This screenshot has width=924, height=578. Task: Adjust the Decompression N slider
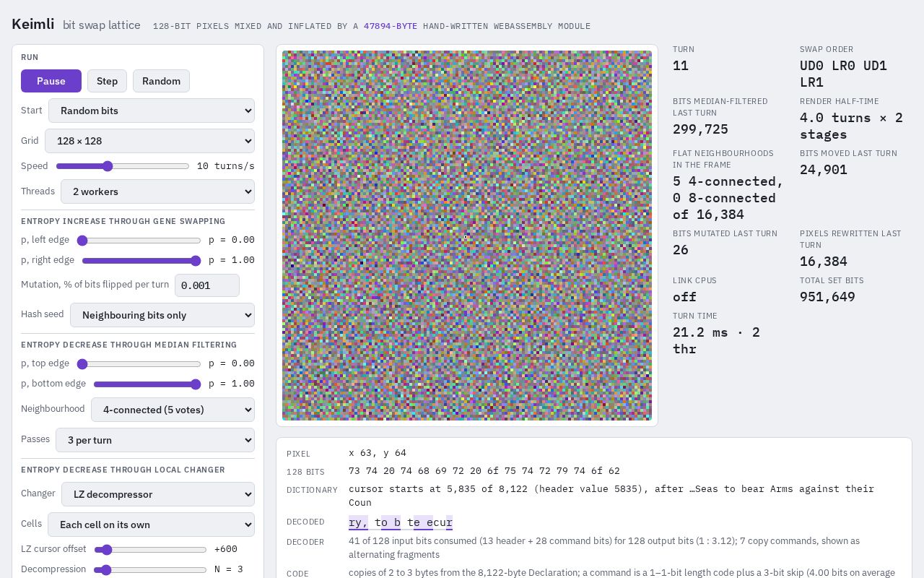151,569
